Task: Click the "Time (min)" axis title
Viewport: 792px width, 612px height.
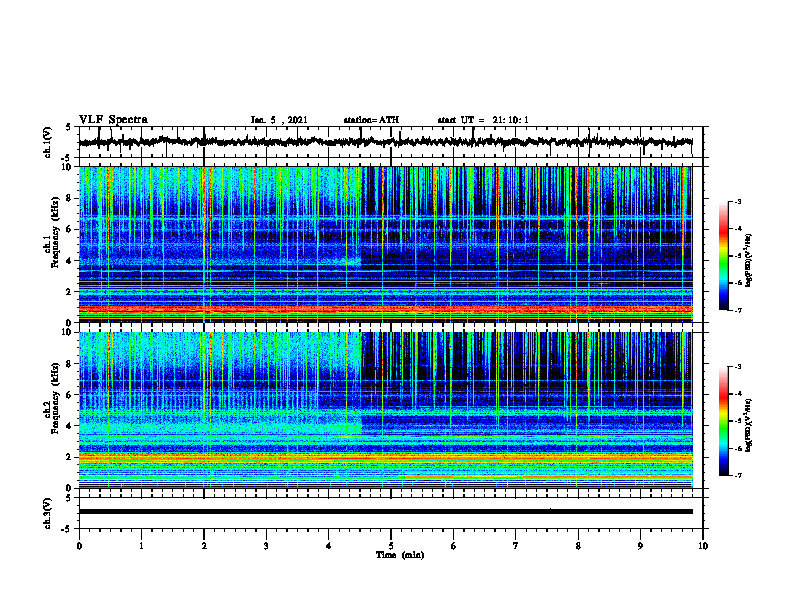Action: pos(400,555)
